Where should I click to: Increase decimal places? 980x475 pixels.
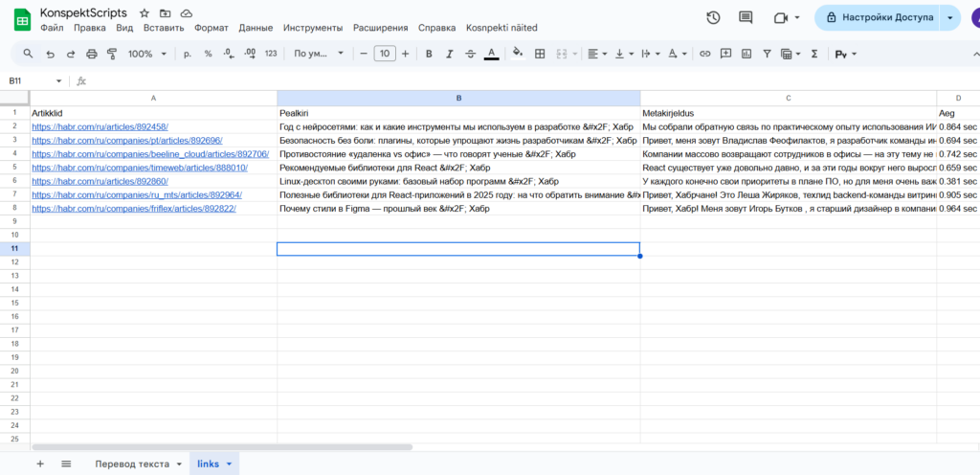[250, 54]
